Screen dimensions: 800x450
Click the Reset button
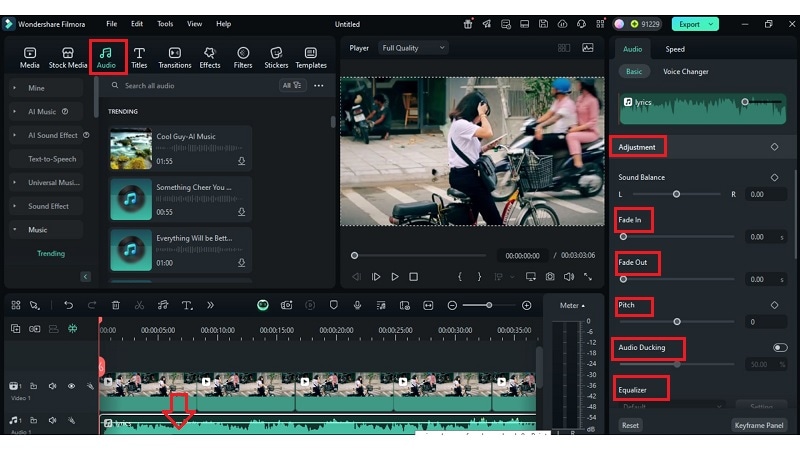click(630, 425)
